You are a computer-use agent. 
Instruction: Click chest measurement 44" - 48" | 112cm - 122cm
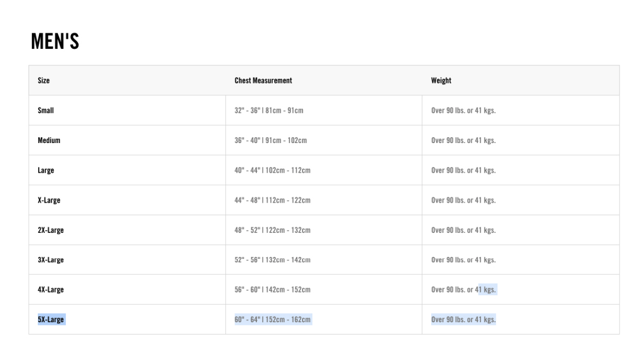tap(272, 200)
